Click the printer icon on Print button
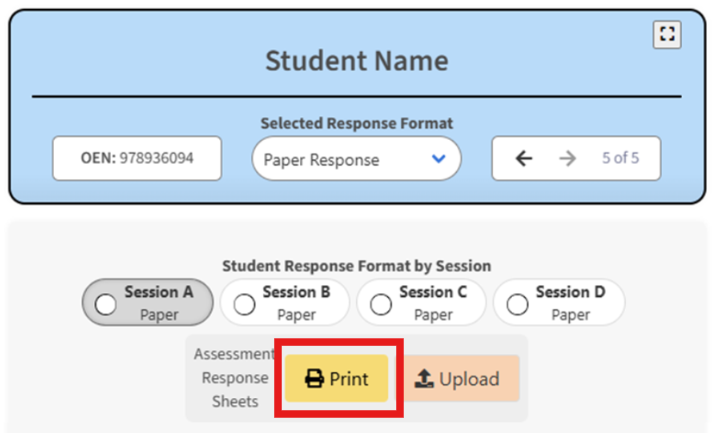Viewport: 727px width, 433px height. pyautogui.click(x=314, y=378)
